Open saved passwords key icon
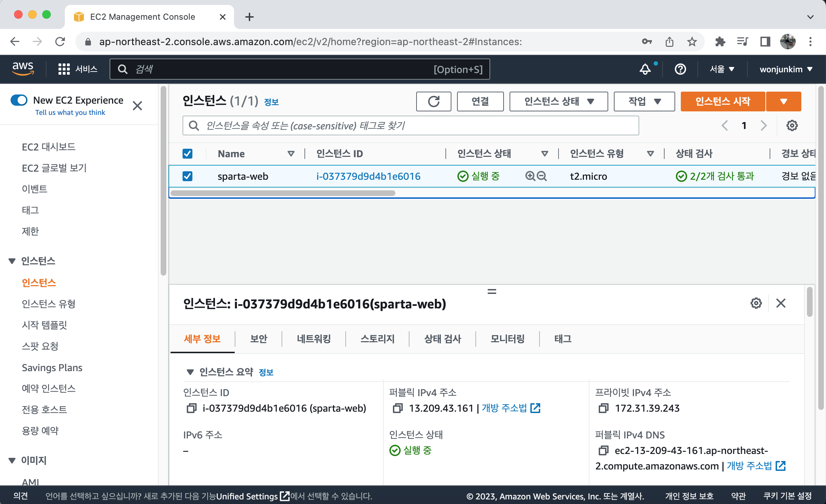 point(647,42)
